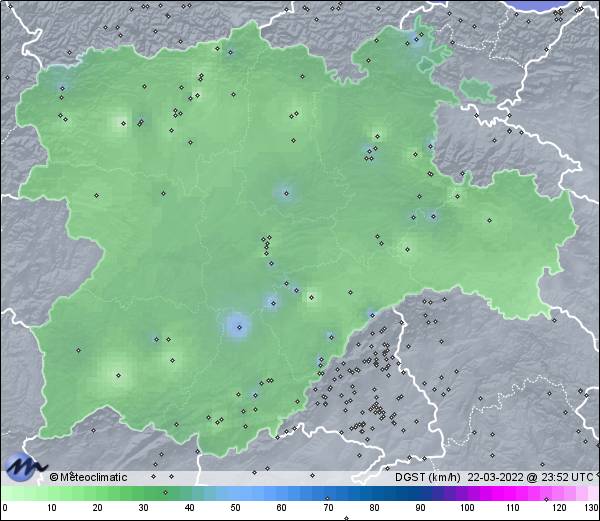Screen dimensions: 600x521
Task: Select the DGST (km/h) label
Action: tap(428, 477)
